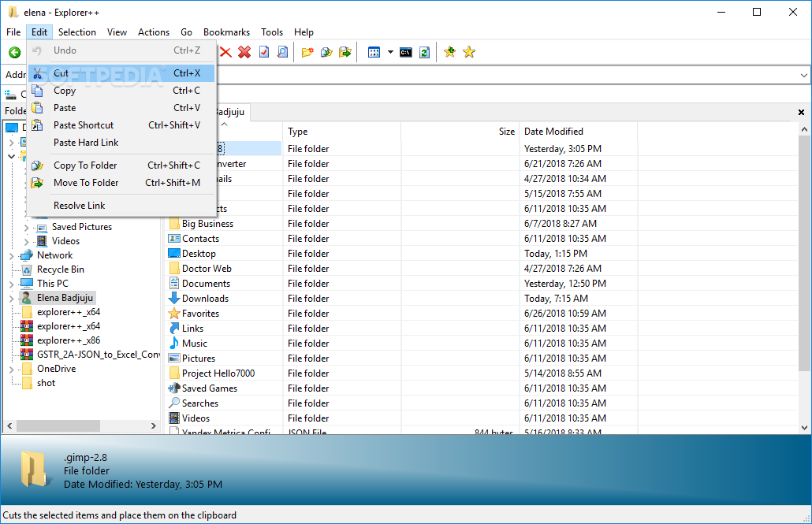812x524 pixels.
Task: Open the address bar dropdown arrow
Action: [x=803, y=76]
